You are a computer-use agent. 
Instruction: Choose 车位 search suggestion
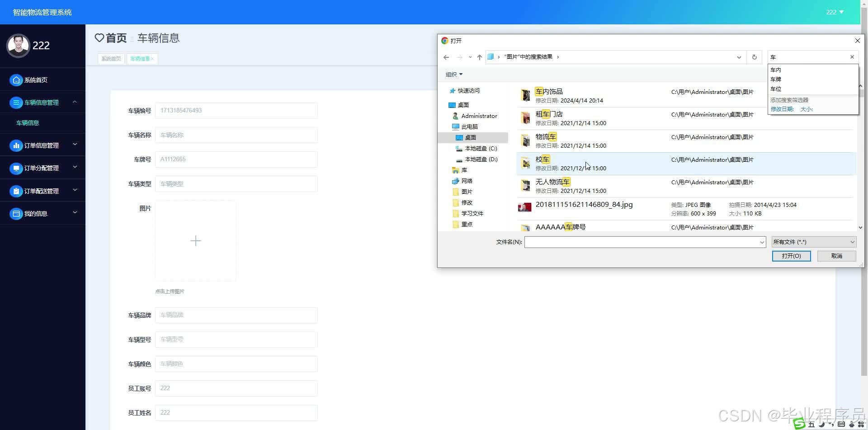(x=776, y=89)
